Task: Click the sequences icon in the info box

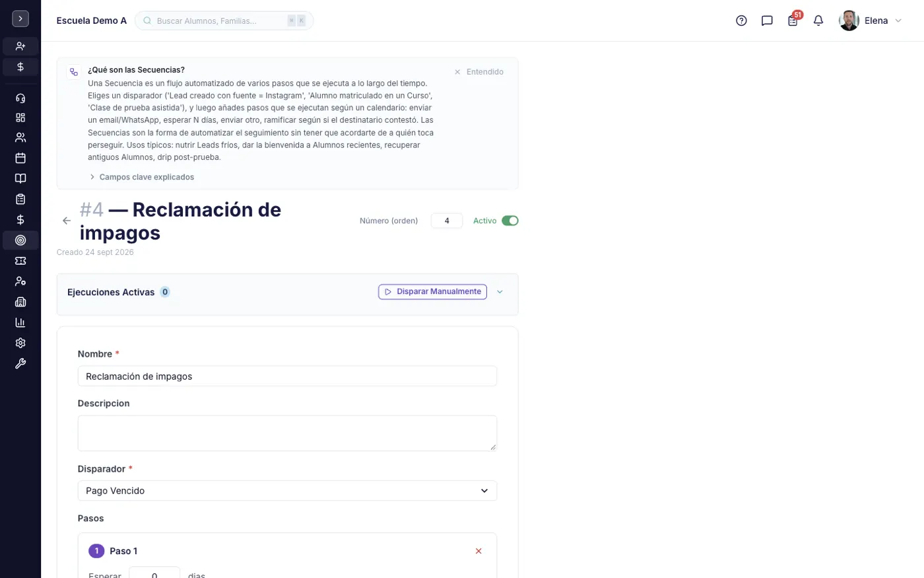Action: point(74,72)
